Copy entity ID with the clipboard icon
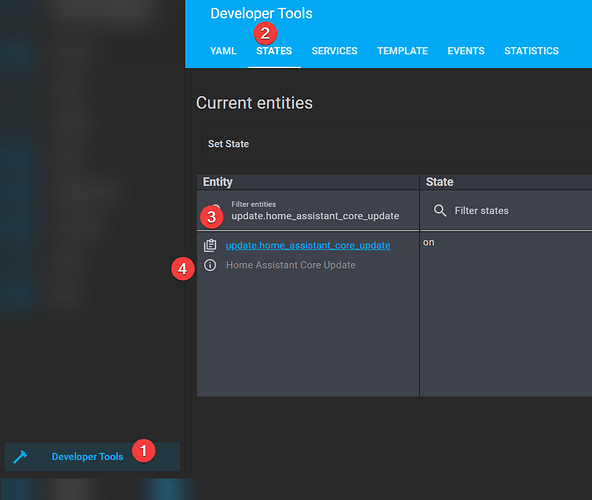 210,245
